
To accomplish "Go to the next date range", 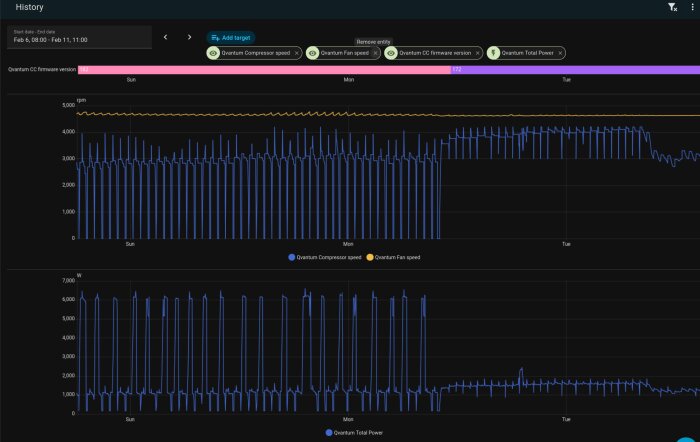I will [x=189, y=37].
